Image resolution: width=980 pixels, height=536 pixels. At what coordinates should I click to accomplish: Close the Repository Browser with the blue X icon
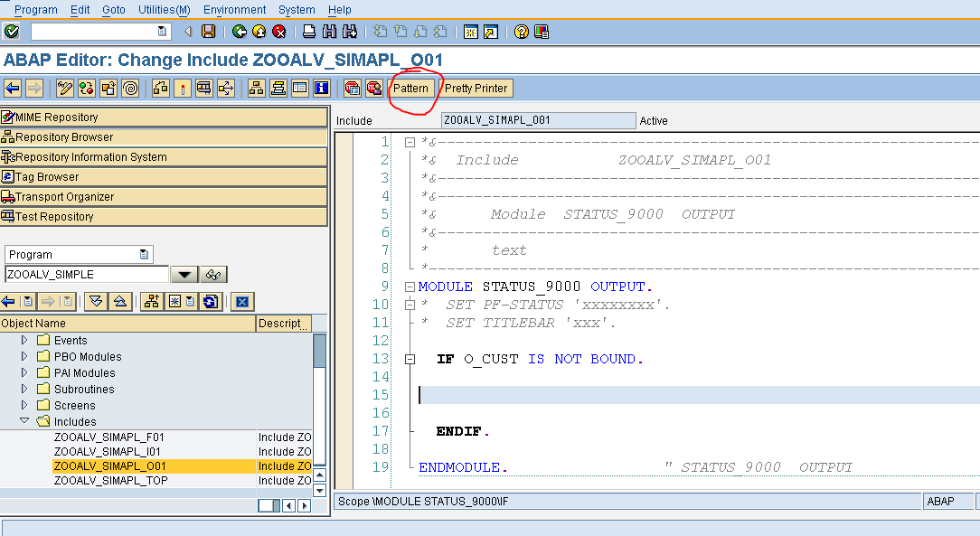(241, 301)
